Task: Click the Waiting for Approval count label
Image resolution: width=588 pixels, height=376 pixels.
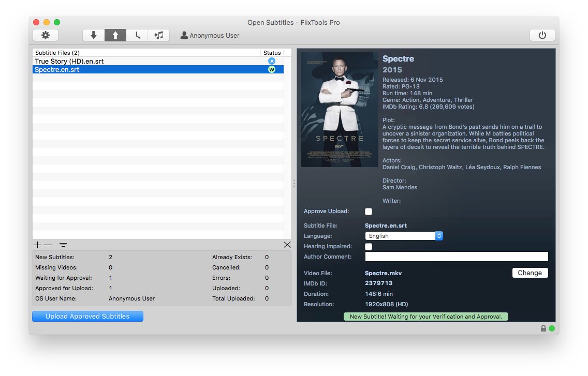Action: 63,278
